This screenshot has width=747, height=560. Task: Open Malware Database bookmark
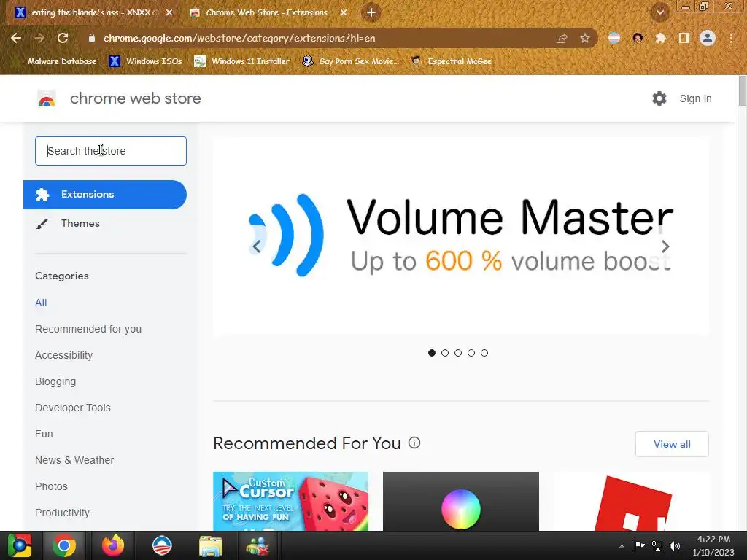(x=62, y=61)
